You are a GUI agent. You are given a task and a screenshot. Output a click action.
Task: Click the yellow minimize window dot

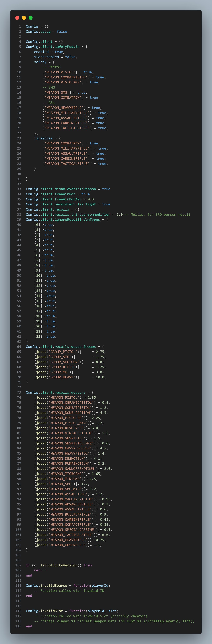pos(24,18)
